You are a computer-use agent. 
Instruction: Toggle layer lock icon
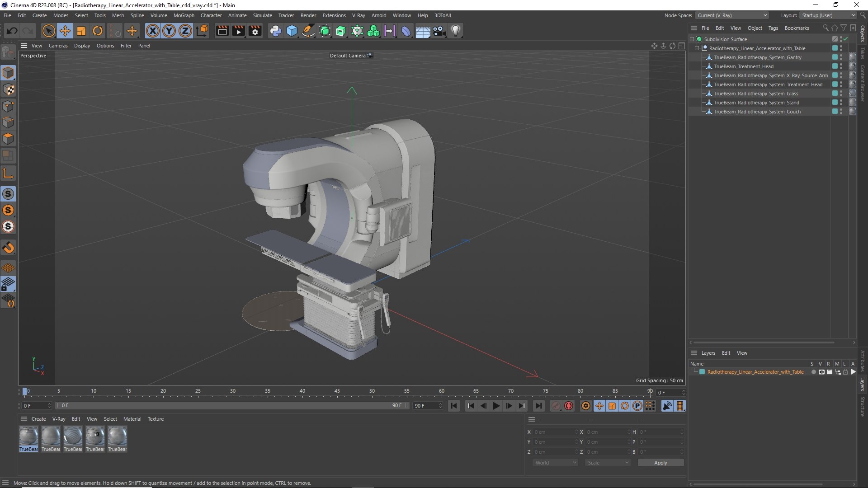pyautogui.click(x=845, y=372)
